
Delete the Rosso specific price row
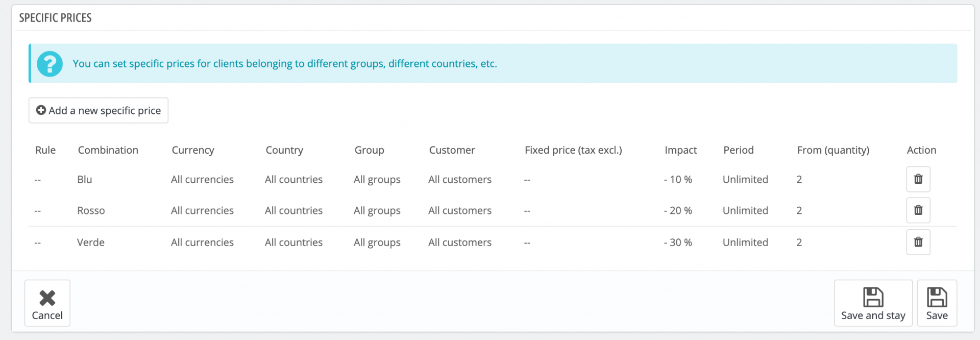tap(918, 210)
